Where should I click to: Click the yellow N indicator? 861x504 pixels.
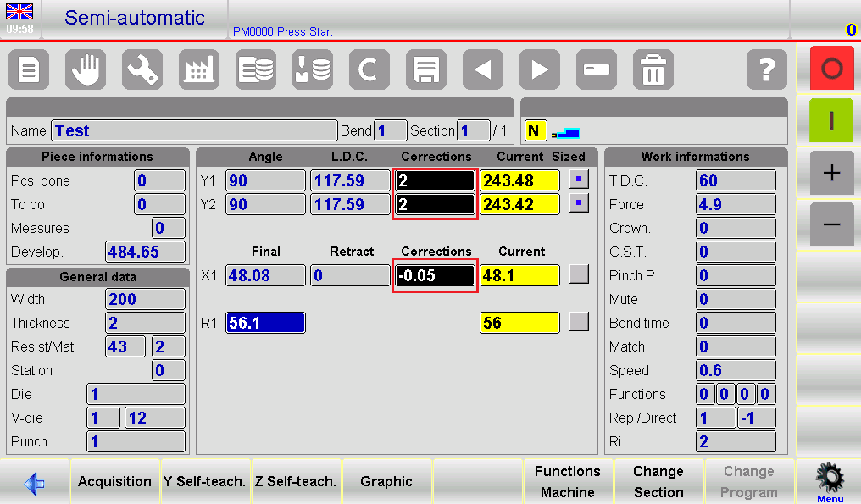534,131
